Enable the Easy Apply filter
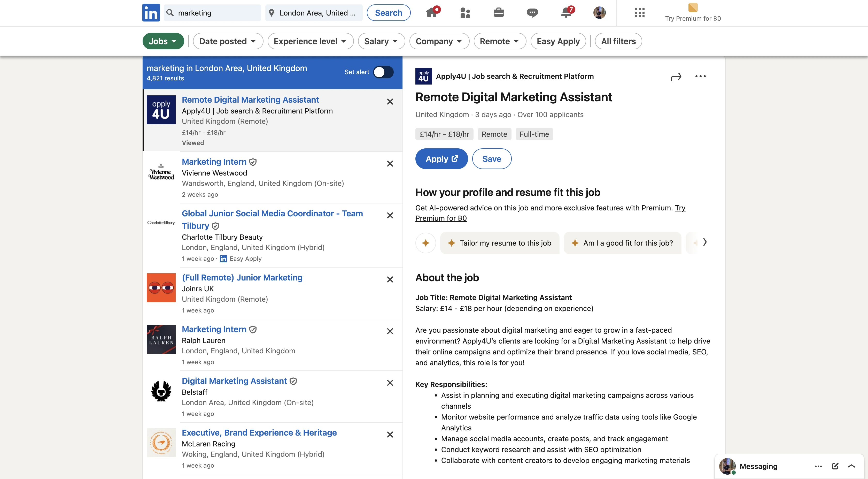The width and height of the screenshot is (868, 479). pos(558,41)
